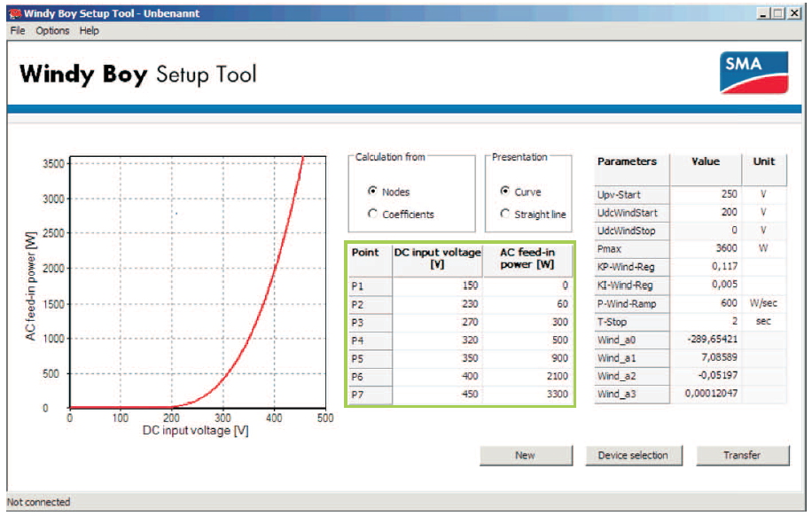Click the KI-Wind-Reg value 0,005
Image resolution: width=812 pixels, height=516 pixels.
coord(706,285)
